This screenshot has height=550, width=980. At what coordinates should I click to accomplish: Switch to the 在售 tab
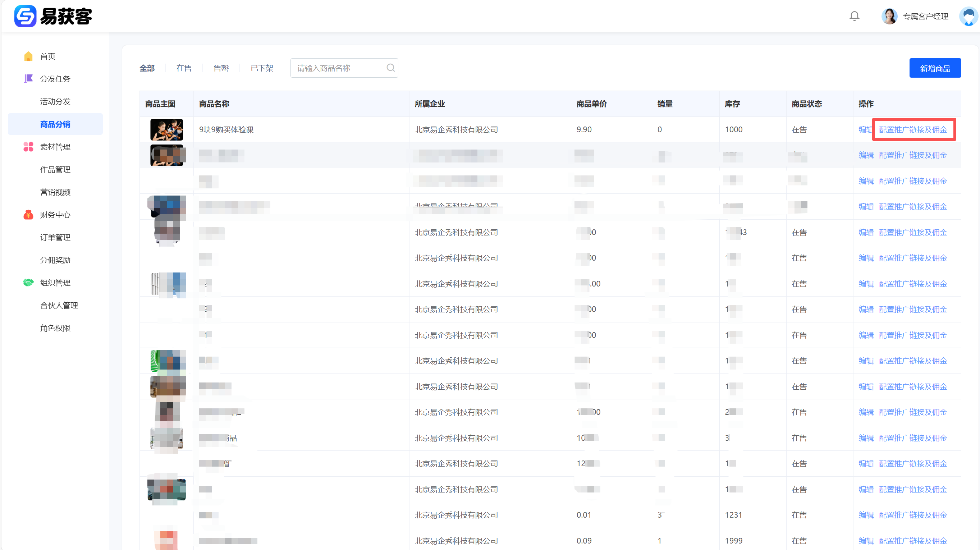(x=184, y=68)
